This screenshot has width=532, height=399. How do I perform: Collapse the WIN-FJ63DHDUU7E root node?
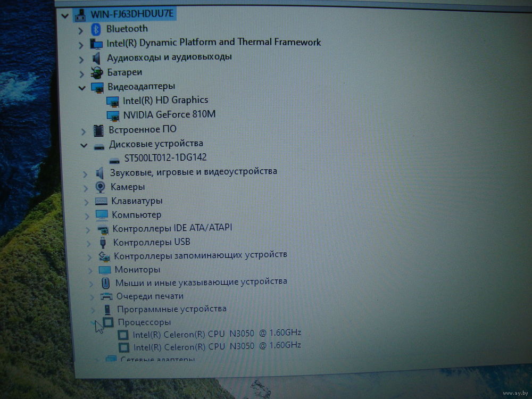point(65,16)
